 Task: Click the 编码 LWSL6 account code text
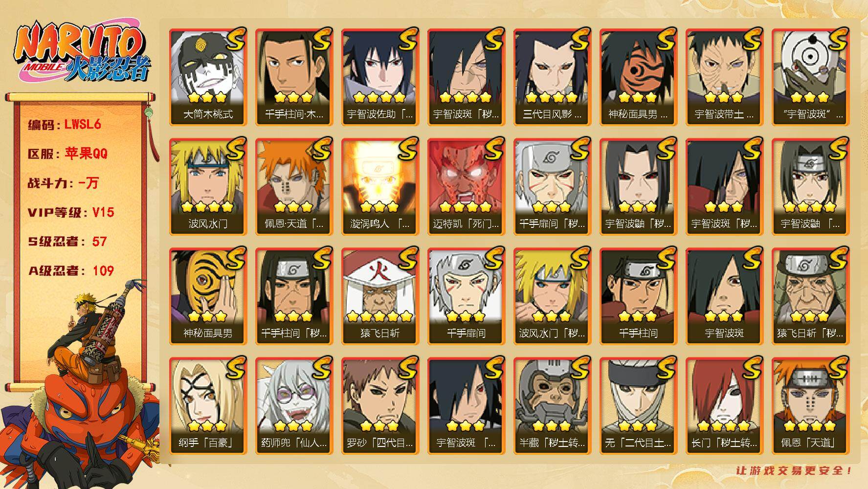click(x=65, y=124)
